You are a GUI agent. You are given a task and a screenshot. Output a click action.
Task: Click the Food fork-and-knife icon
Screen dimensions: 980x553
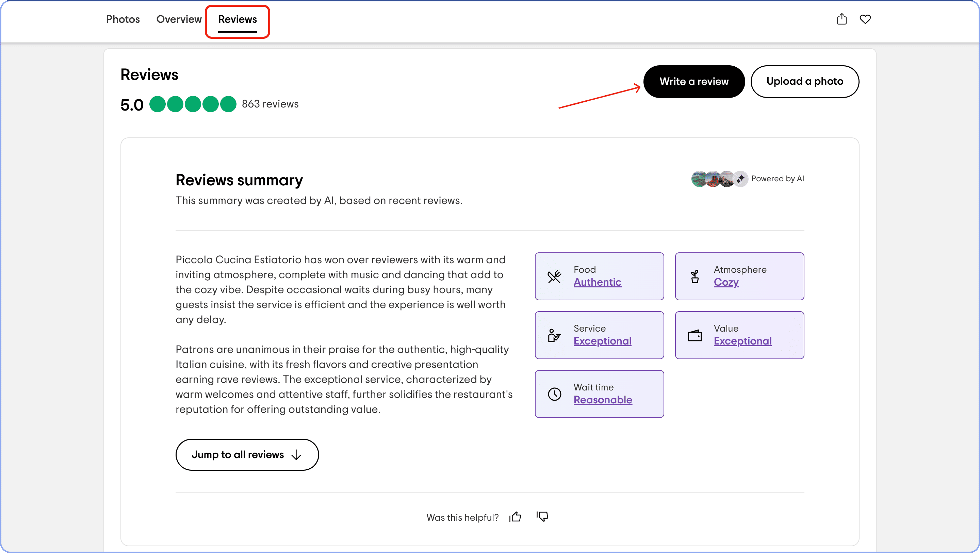(x=554, y=276)
